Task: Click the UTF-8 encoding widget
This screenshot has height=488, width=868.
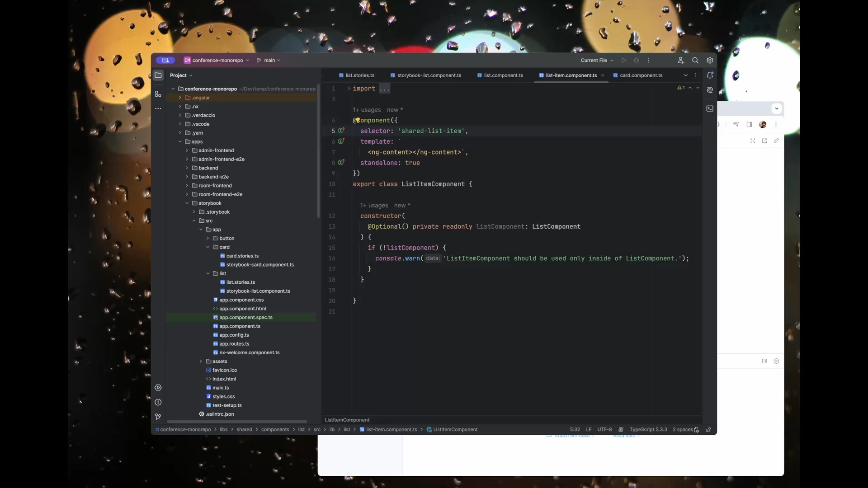Action: point(604,430)
